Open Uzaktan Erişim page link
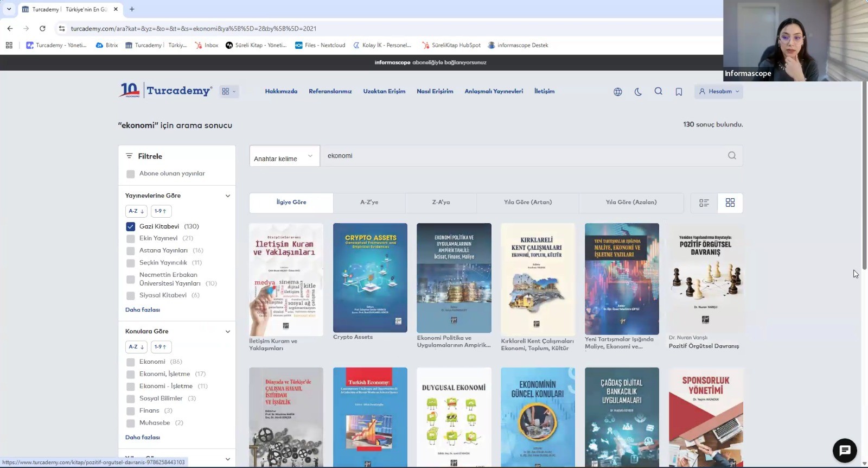868x468 pixels. click(x=384, y=91)
